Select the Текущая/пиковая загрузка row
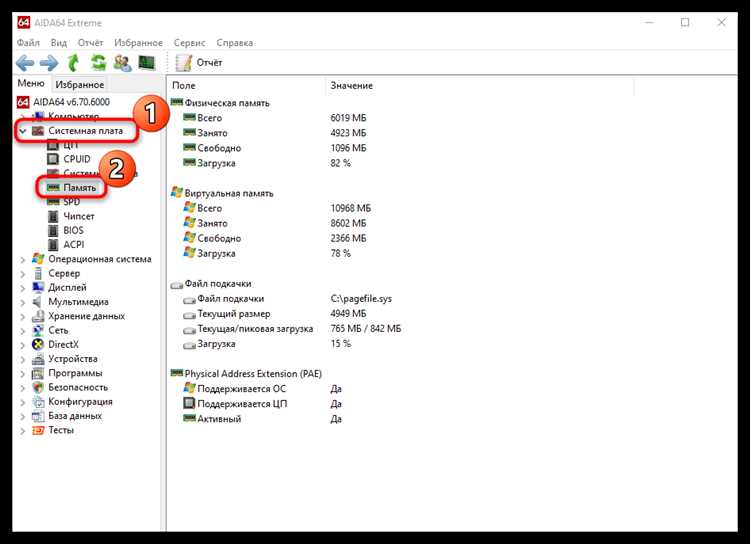Viewport: 750px width, 544px height. click(255, 329)
